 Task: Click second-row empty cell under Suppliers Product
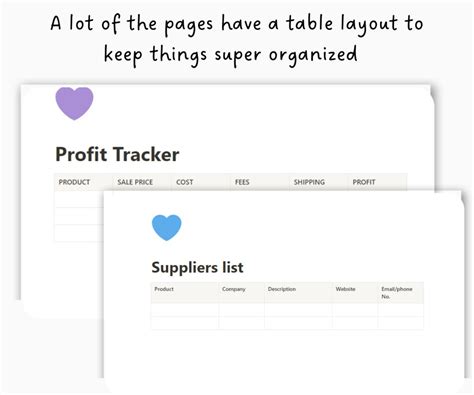tap(185, 323)
